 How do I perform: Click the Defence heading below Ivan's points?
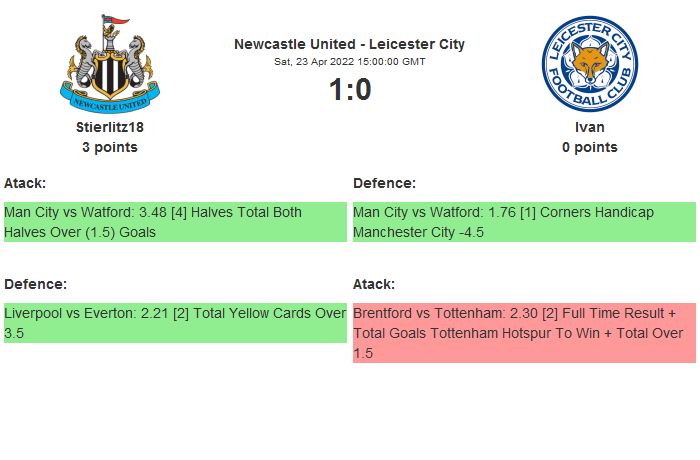coord(384,183)
